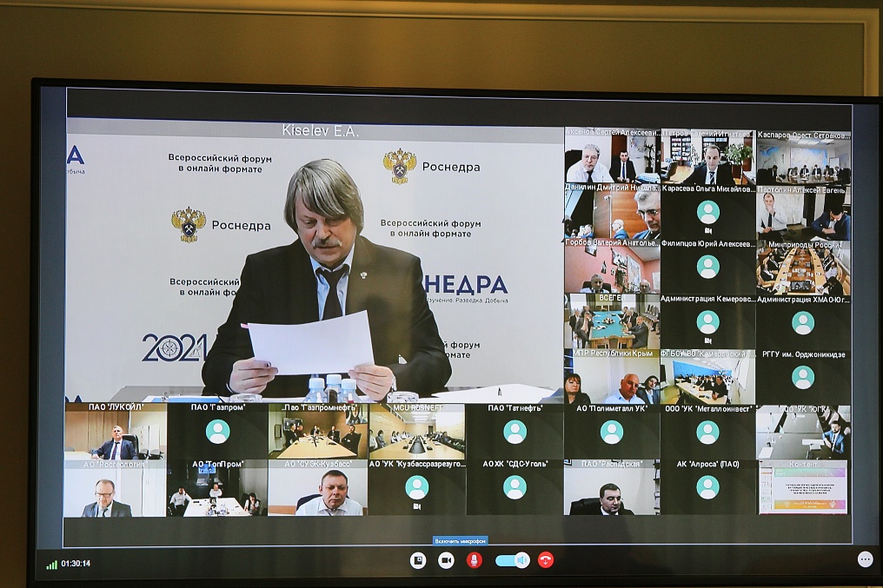Toggle the camera button in bottom toolbar
883x588 pixels.
446,560
